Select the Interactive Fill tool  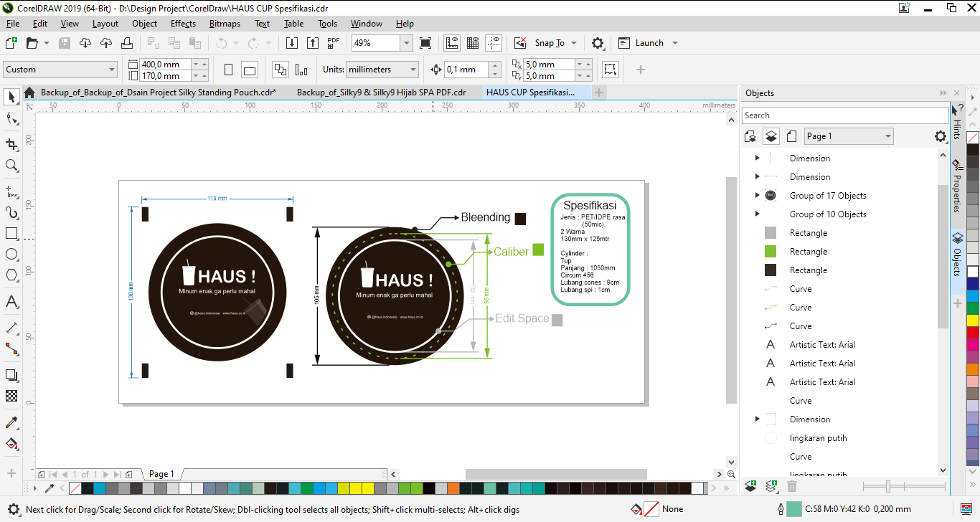[11, 443]
